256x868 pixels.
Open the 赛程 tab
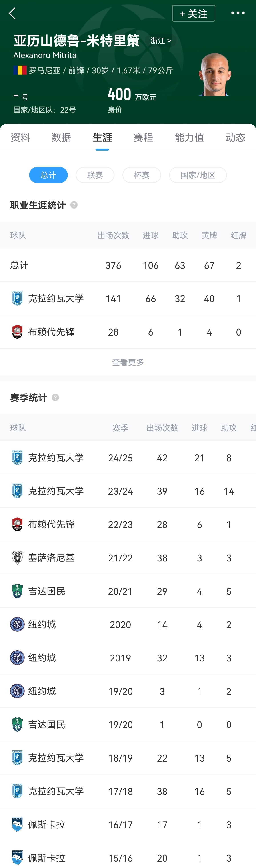(143, 137)
